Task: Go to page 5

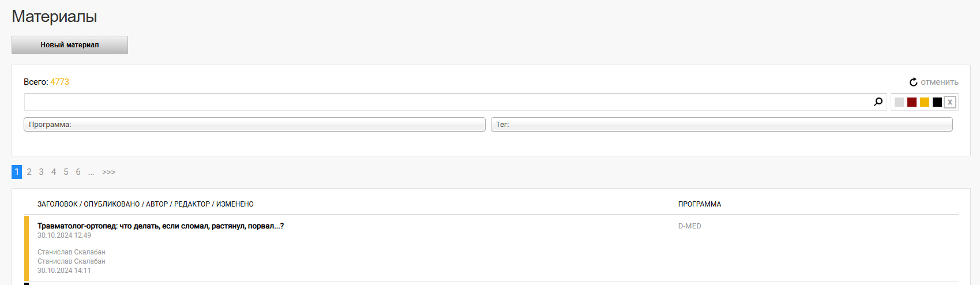Action: (66, 172)
